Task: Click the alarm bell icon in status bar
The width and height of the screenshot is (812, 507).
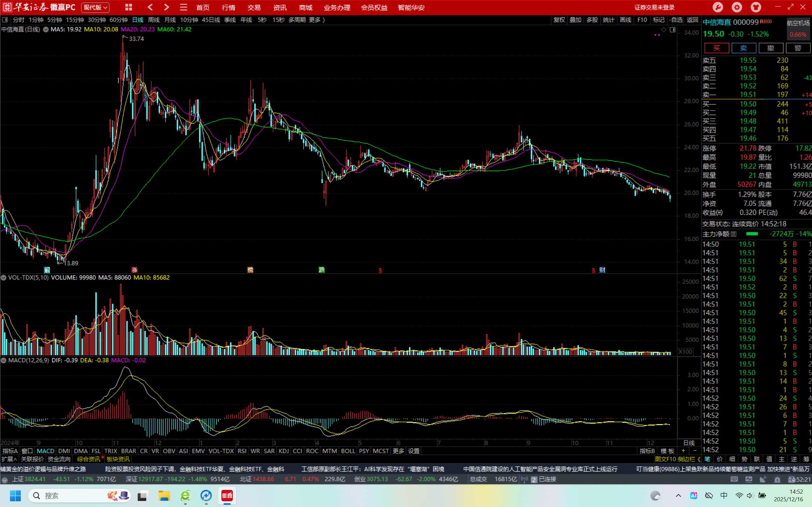Action: click(x=777, y=479)
